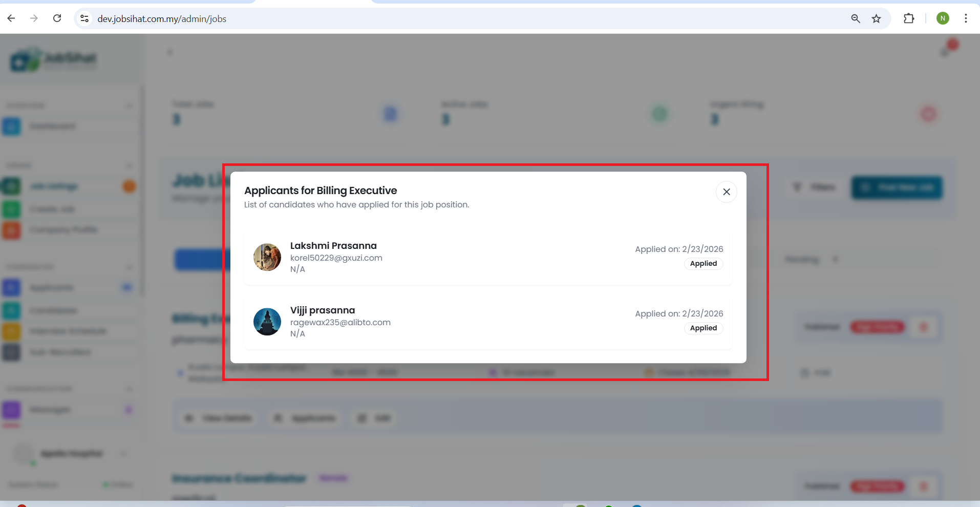The width and height of the screenshot is (980, 507).
Task: Close the Applicants for Billing Executive dialog
Action: 726,192
